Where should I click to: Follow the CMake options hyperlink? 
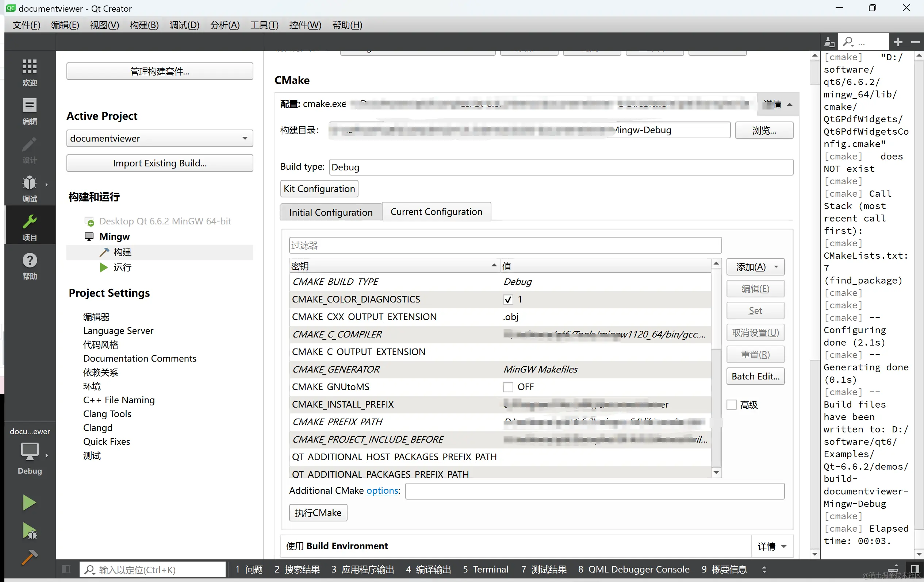[382, 491]
